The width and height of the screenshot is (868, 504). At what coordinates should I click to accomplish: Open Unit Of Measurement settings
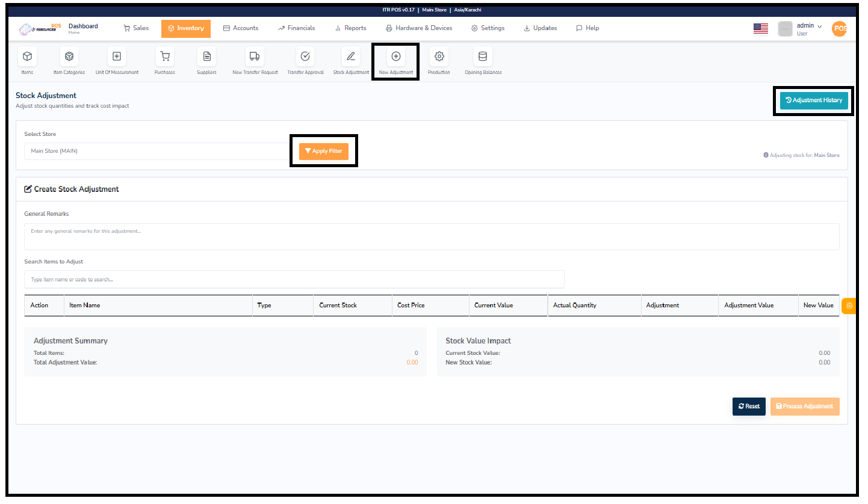point(117,60)
